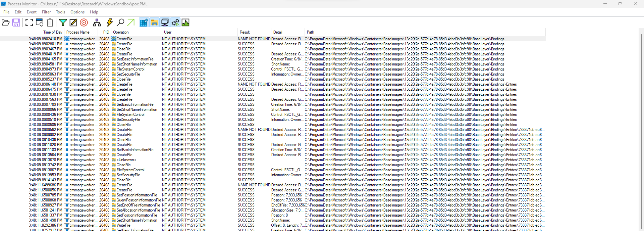Viewport: 644px width, 231px height.
Task: Click the Time of Day column header
Action: (32, 32)
